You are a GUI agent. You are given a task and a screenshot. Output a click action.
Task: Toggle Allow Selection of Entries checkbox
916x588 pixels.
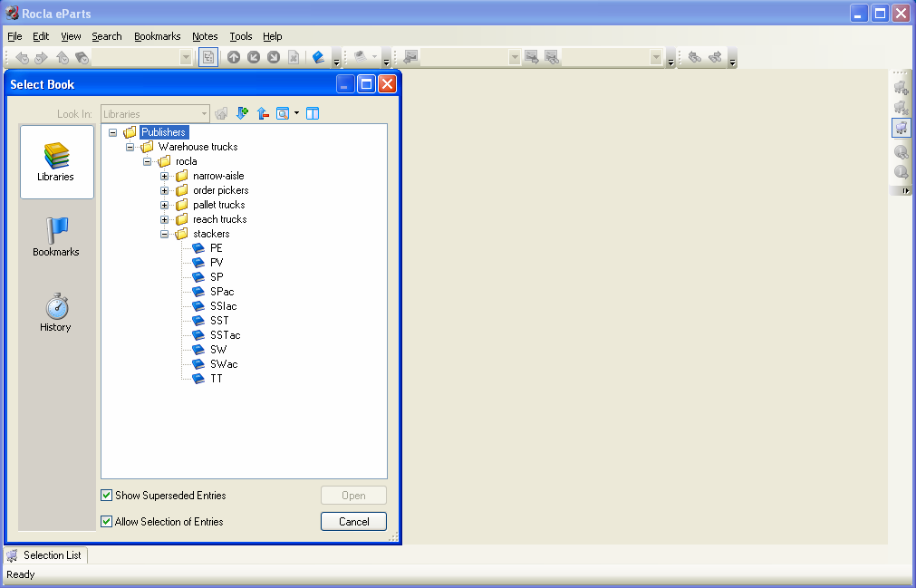pyautogui.click(x=106, y=522)
